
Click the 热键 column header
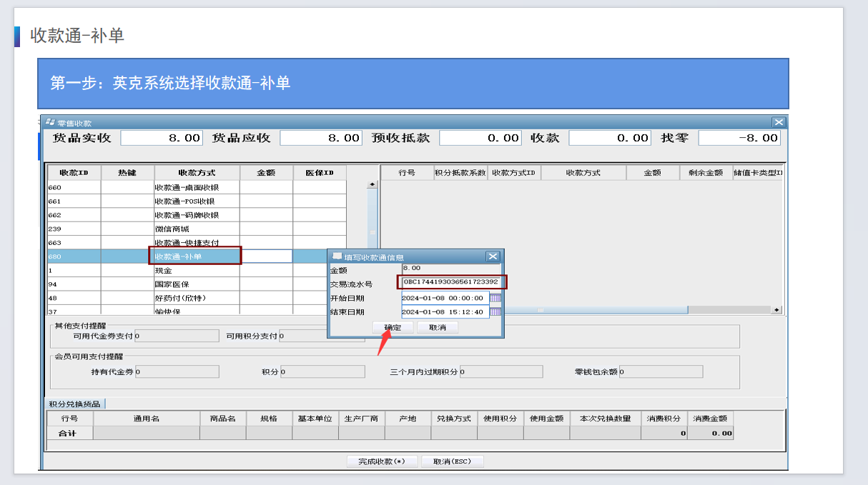coord(127,173)
